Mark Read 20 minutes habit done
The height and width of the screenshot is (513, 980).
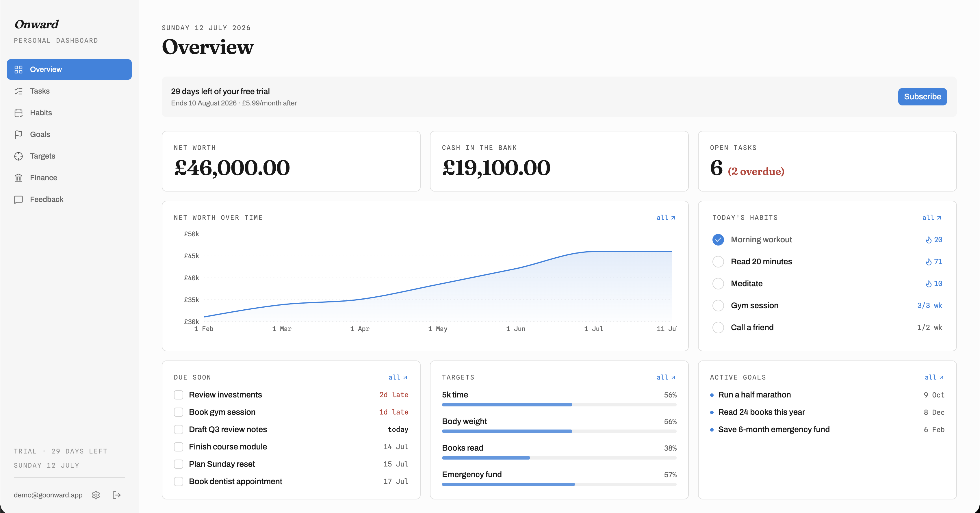(718, 262)
